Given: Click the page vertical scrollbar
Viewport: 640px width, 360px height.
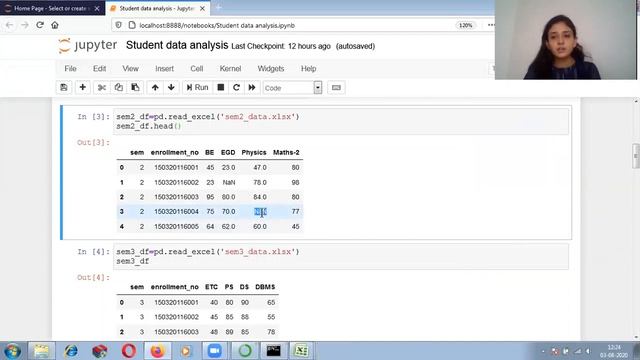Looking at the screenshot, I should click(636, 155).
